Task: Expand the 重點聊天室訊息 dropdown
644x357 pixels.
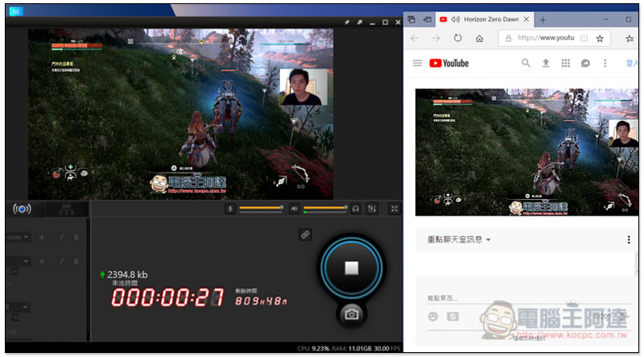Action: coord(459,239)
